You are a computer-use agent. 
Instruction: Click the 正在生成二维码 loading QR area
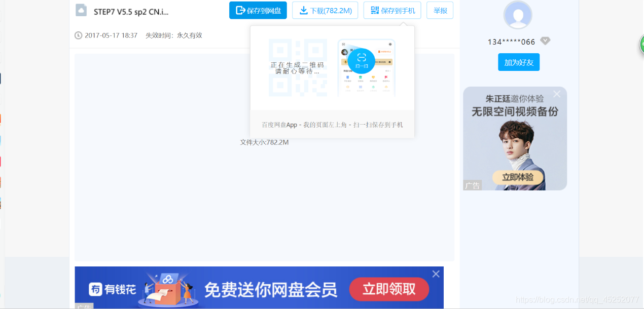click(x=298, y=67)
